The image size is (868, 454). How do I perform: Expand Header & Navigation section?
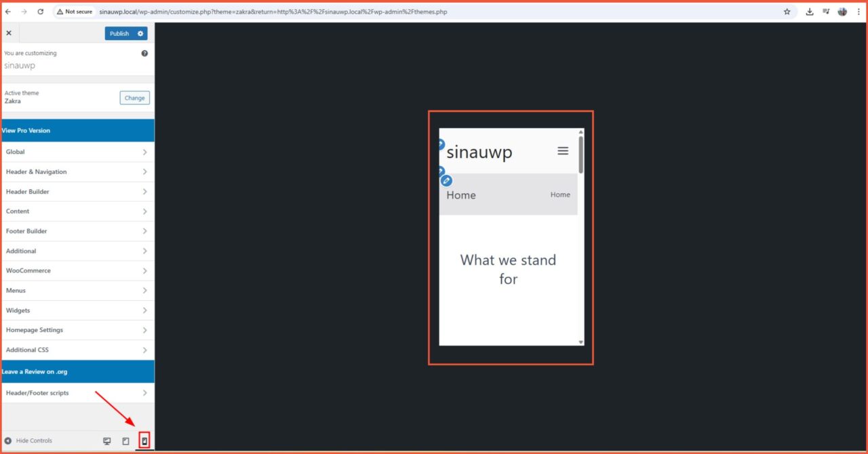(x=78, y=171)
